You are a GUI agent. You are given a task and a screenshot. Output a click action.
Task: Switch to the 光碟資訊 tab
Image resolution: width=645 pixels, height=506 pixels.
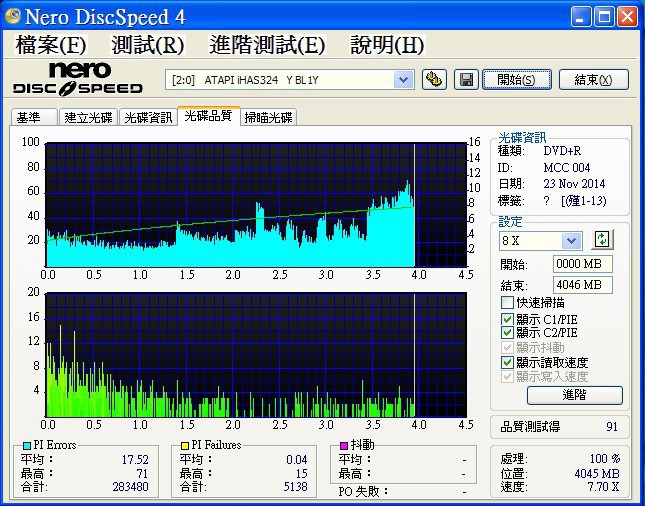148,117
